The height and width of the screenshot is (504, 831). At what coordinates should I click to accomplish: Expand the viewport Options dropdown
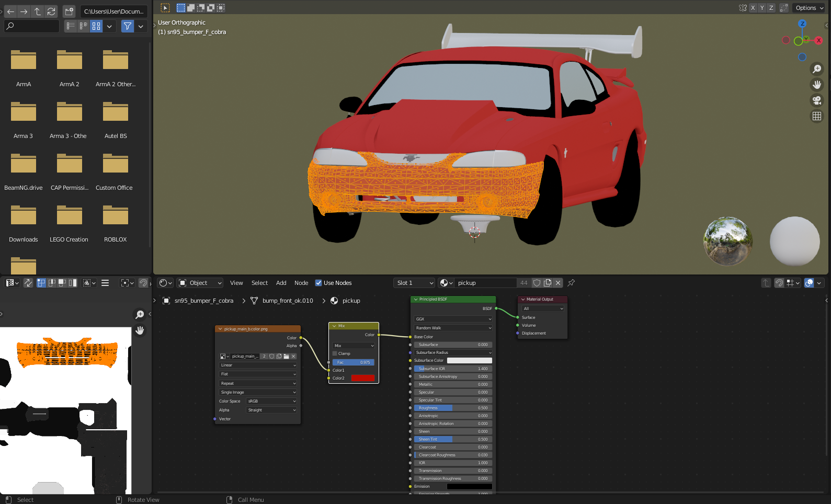coord(809,8)
